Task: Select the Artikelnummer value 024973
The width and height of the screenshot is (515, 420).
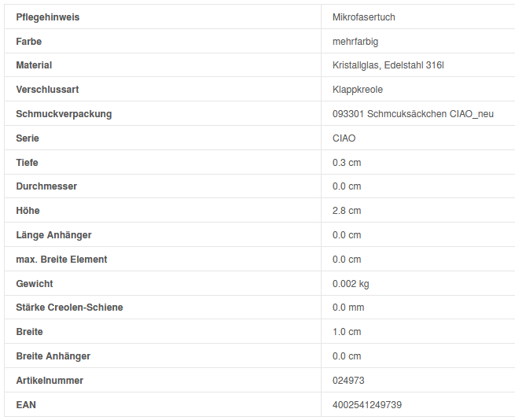Action: (348, 381)
